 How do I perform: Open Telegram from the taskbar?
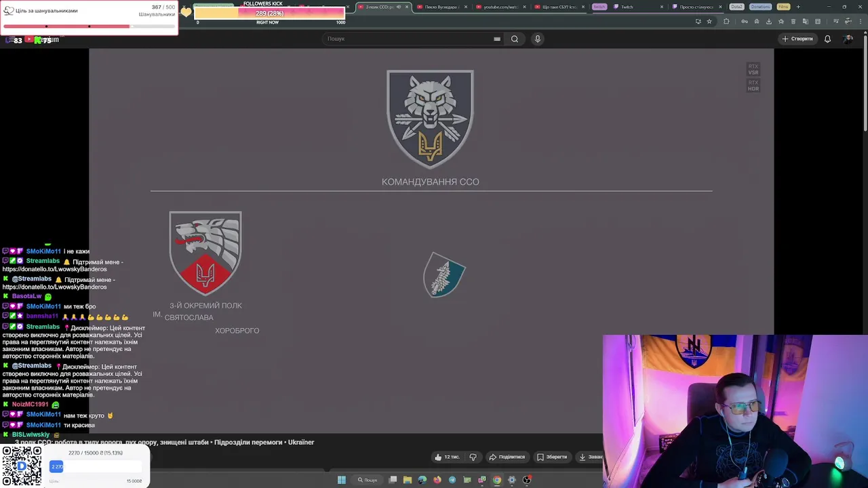pos(452,480)
